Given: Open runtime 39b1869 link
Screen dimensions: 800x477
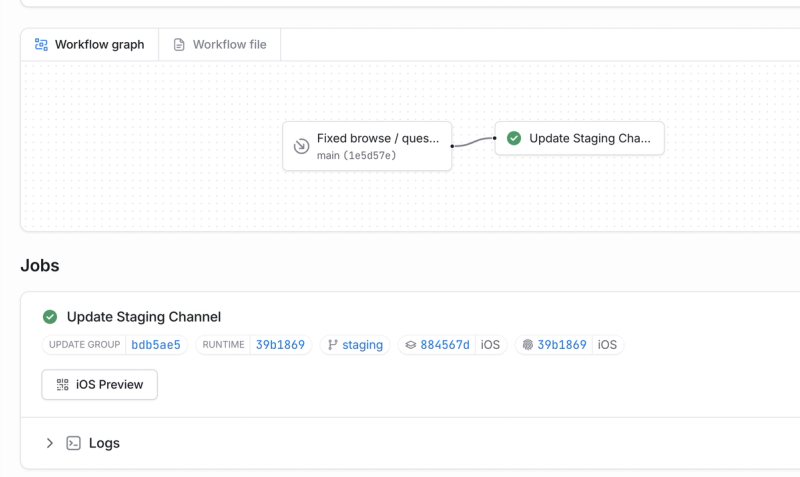Looking at the screenshot, I should [280, 345].
